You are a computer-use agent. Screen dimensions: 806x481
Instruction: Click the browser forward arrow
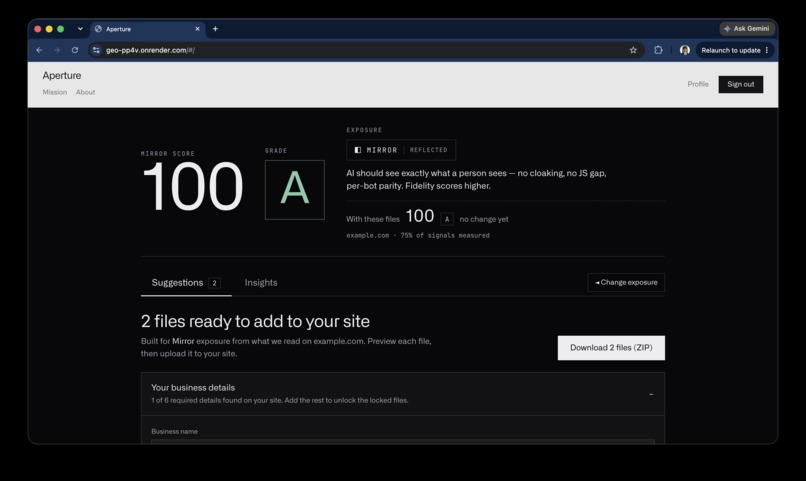57,50
